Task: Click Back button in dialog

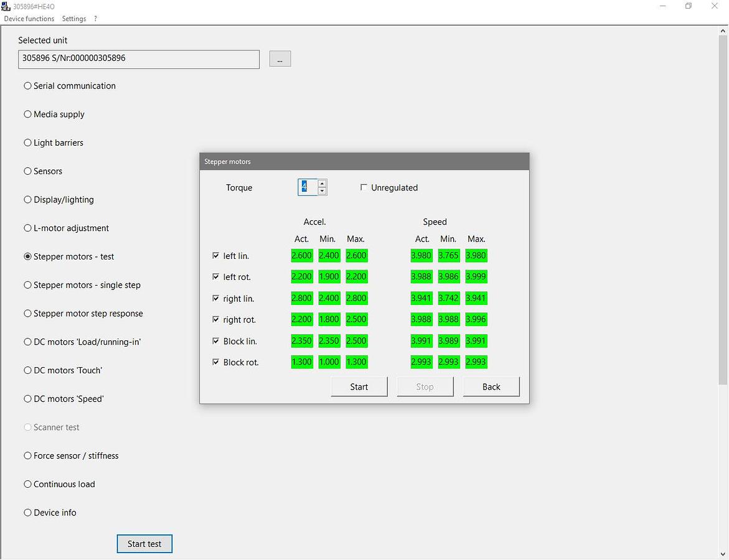Action: (x=491, y=387)
